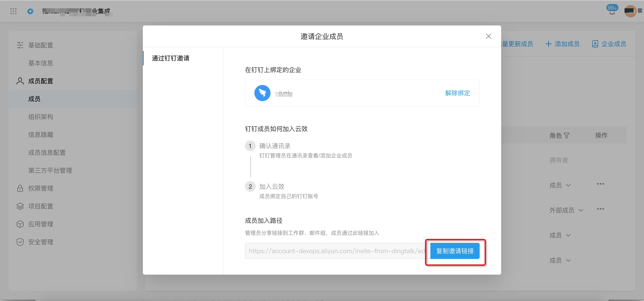Click 解除绑定 to unbind DingTalk enterprise

coord(457,93)
